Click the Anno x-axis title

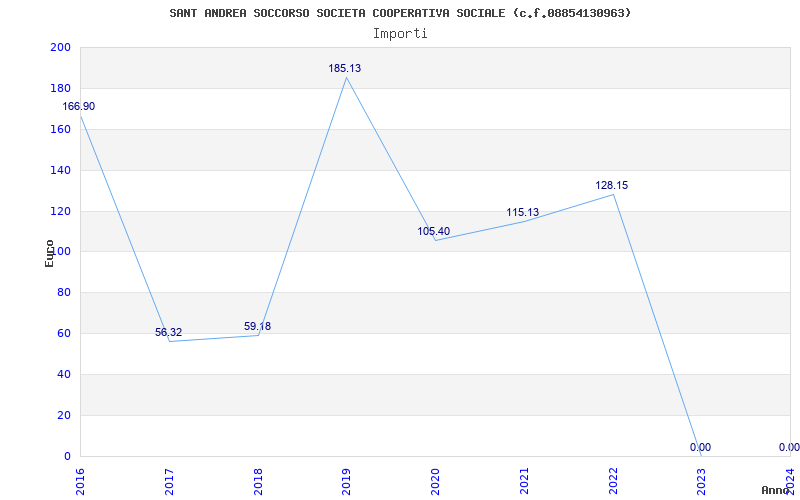(x=776, y=490)
